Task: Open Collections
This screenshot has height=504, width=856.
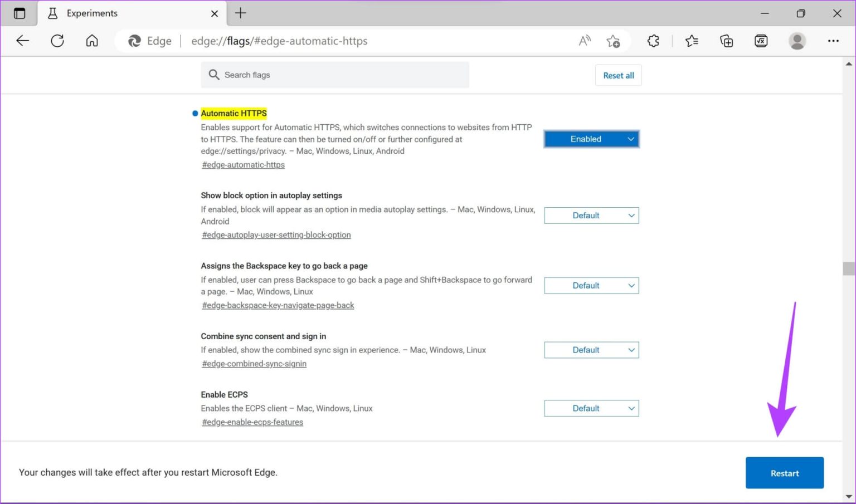Action: tap(726, 41)
